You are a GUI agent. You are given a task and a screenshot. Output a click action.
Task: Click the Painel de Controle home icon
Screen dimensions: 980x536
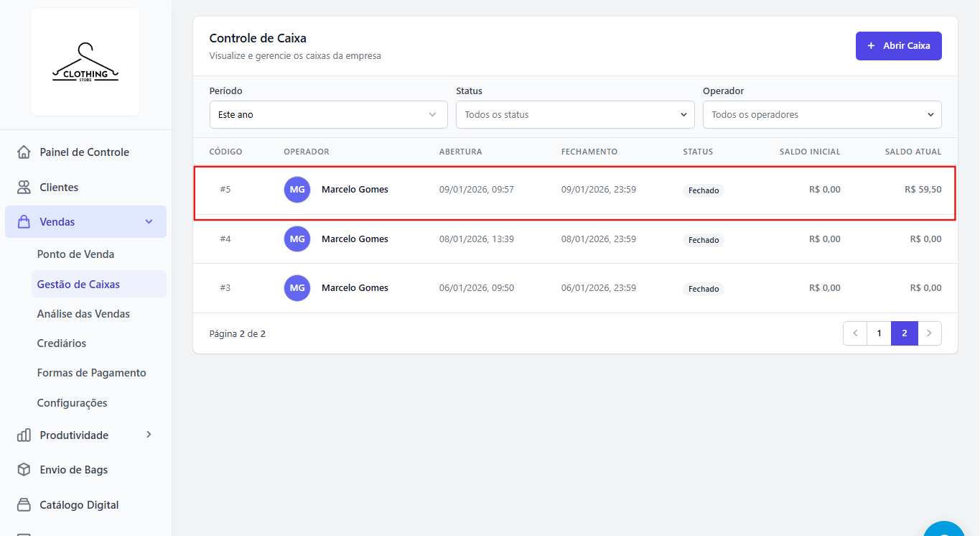click(x=24, y=152)
